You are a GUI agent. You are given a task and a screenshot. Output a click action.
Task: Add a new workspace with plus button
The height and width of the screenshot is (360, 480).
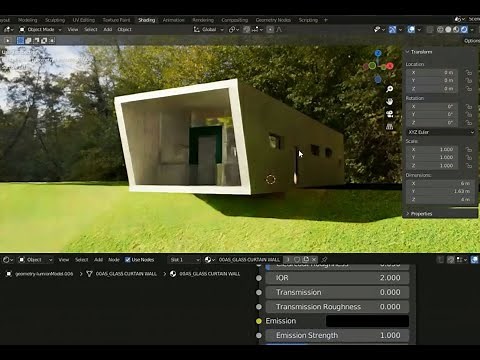(x=326, y=20)
